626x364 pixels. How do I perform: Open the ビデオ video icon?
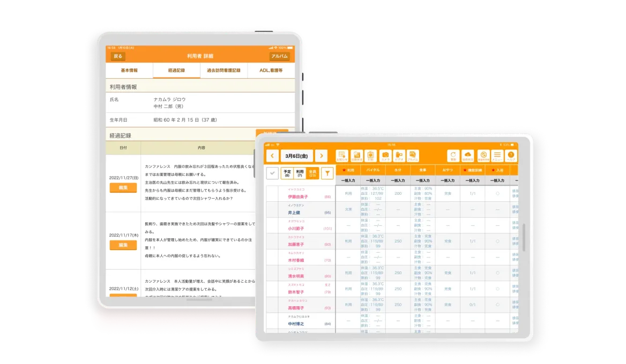point(399,156)
